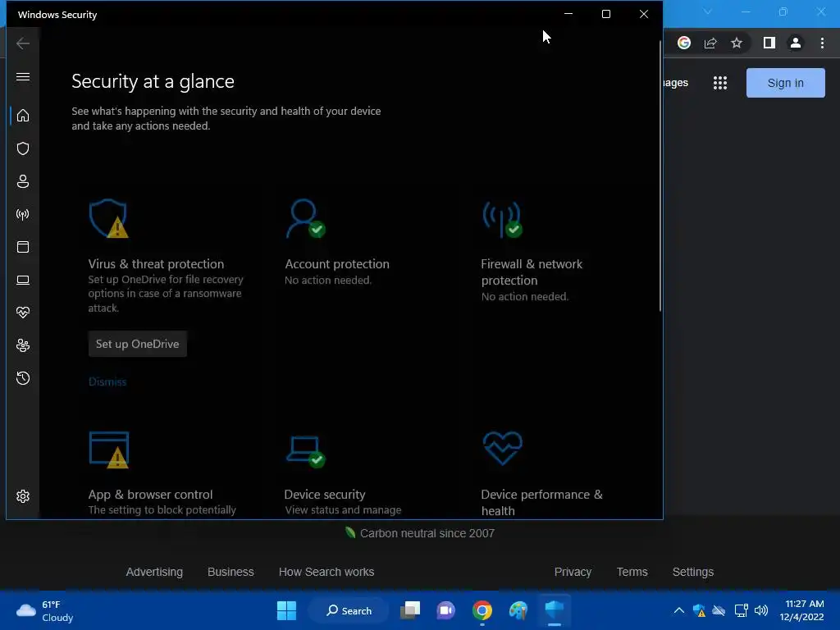The height and width of the screenshot is (630, 840).
Task: Open Task View on the taskbar
Action: (x=410, y=610)
